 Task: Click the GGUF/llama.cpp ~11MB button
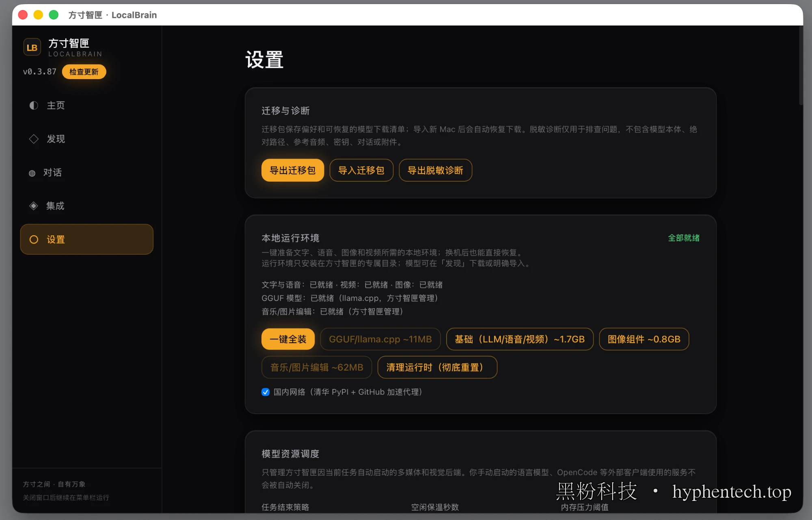[380, 339]
